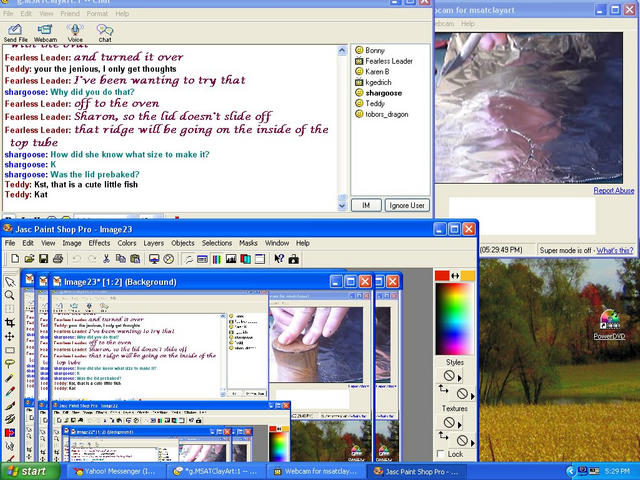Save image with the floppy disk icon

(x=43, y=259)
